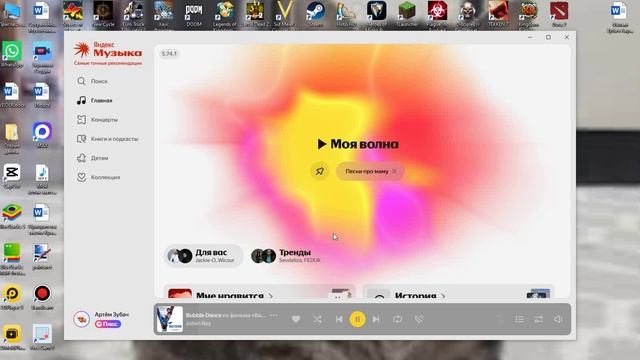Viewport: 640px width, 360px height.
Task: Open Книги и подкасты section
Action: point(108,139)
